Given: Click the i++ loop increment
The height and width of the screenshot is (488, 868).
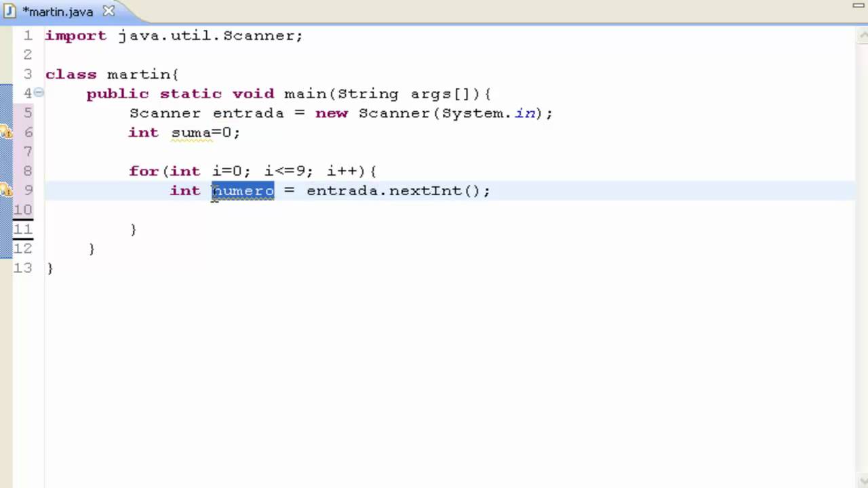Looking at the screenshot, I should point(342,171).
